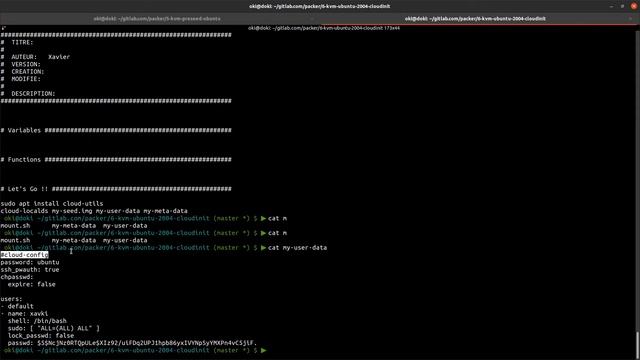Click the 'cat my-user-data' command
The width and height of the screenshot is (640, 360).
point(297,247)
